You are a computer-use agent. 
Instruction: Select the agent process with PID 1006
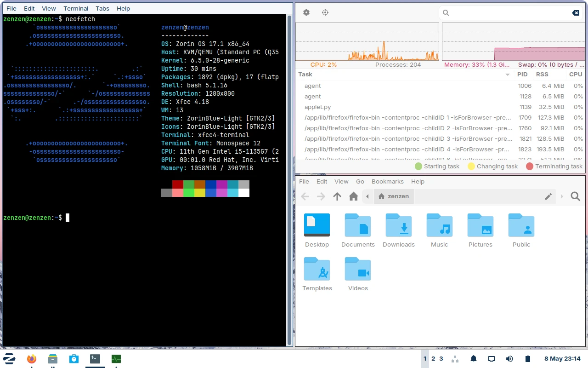pos(441,86)
